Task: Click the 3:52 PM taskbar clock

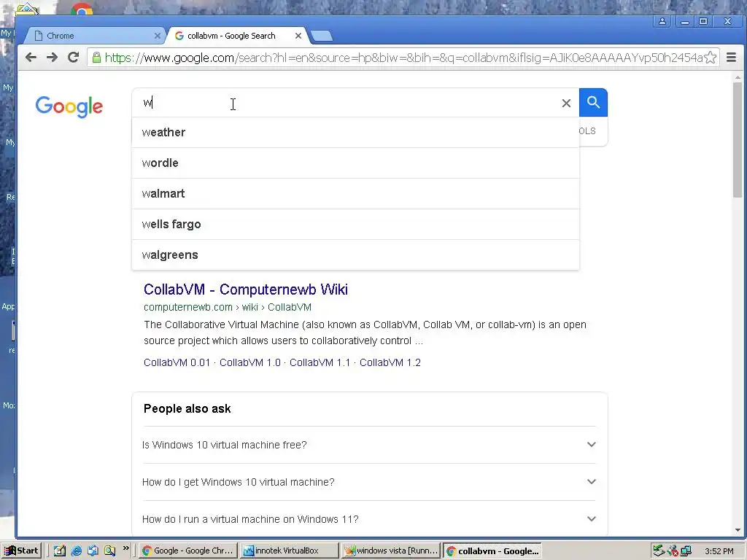Action: click(719, 551)
